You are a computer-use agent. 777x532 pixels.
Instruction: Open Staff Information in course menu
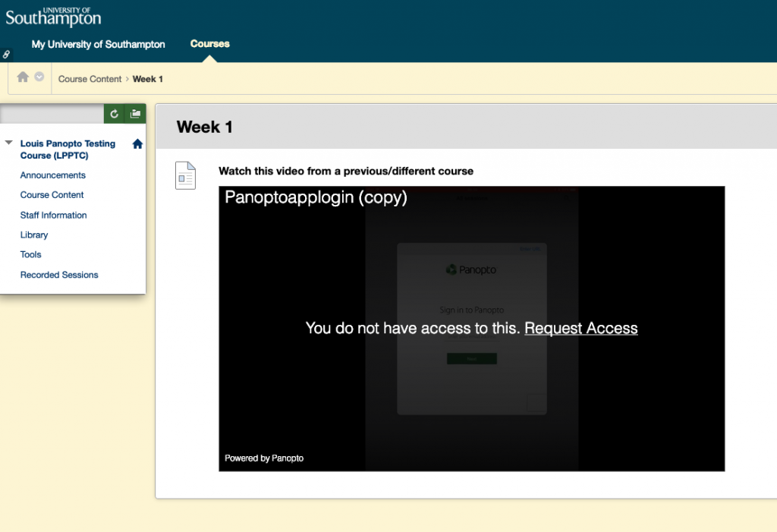[53, 216]
